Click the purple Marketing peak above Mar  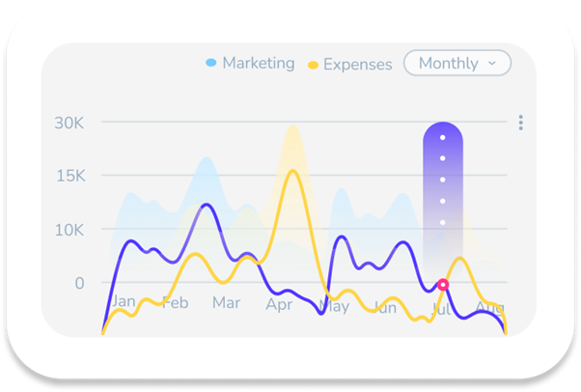pos(206,205)
